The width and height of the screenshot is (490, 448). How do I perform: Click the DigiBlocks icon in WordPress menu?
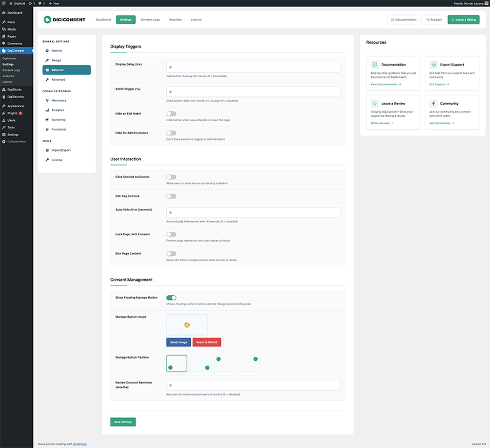click(4, 89)
